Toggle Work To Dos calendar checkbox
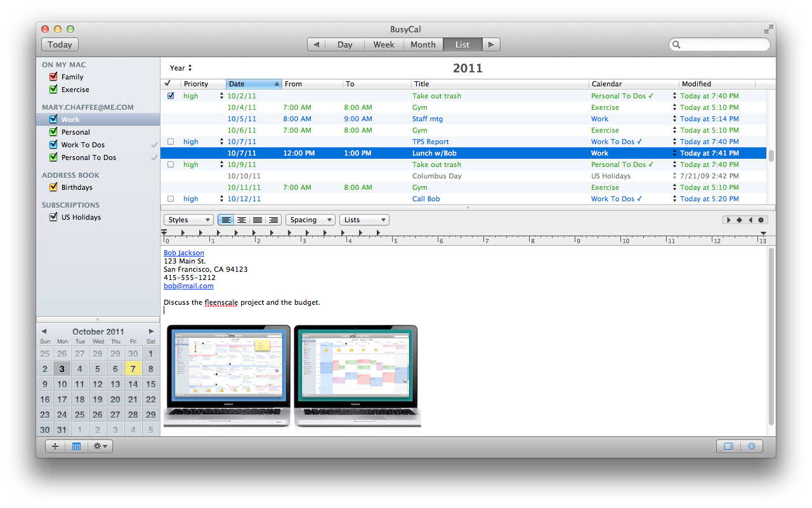This screenshot has height=508, width=812. 53,144
